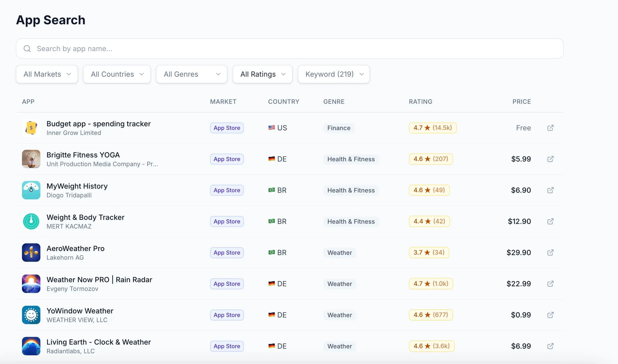Click the MyWeight History scale icon
The height and width of the screenshot is (364, 618).
coord(31,190)
